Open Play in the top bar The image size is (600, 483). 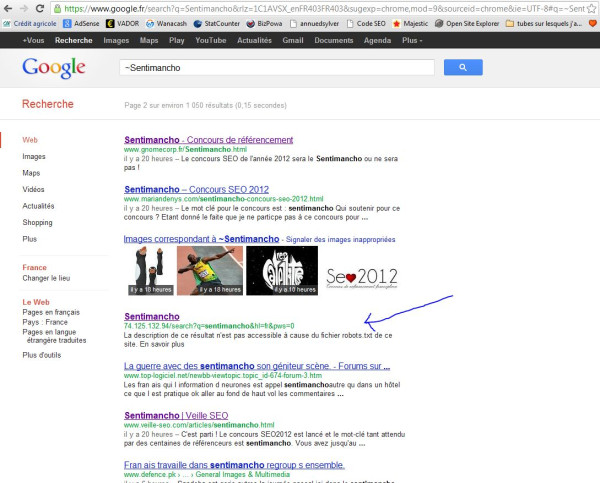177,40
